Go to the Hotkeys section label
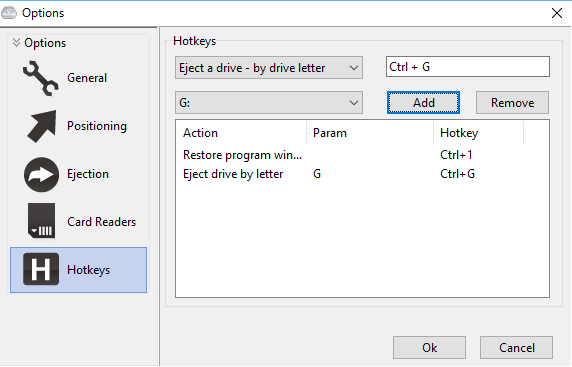The width and height of the screenshot is (572, 367). pos(88,270)
